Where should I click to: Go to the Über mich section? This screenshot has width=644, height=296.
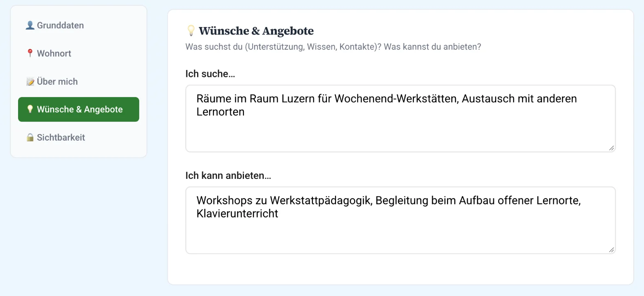[x=78, y=81]
